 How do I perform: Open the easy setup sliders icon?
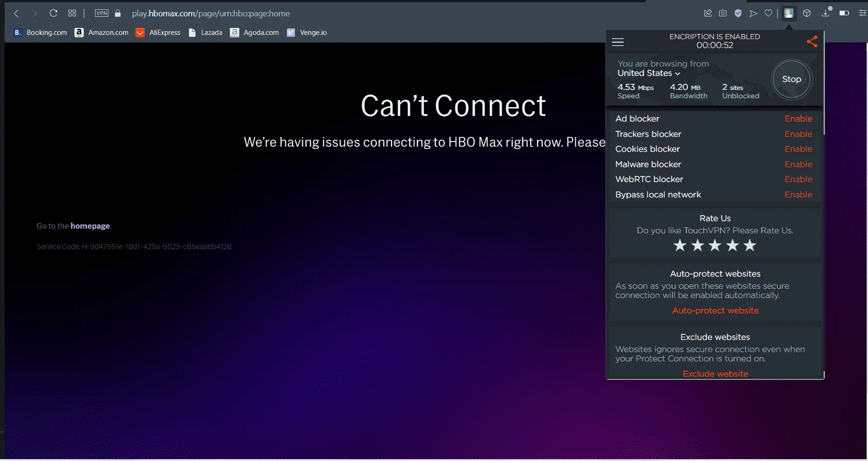[862, 13]
